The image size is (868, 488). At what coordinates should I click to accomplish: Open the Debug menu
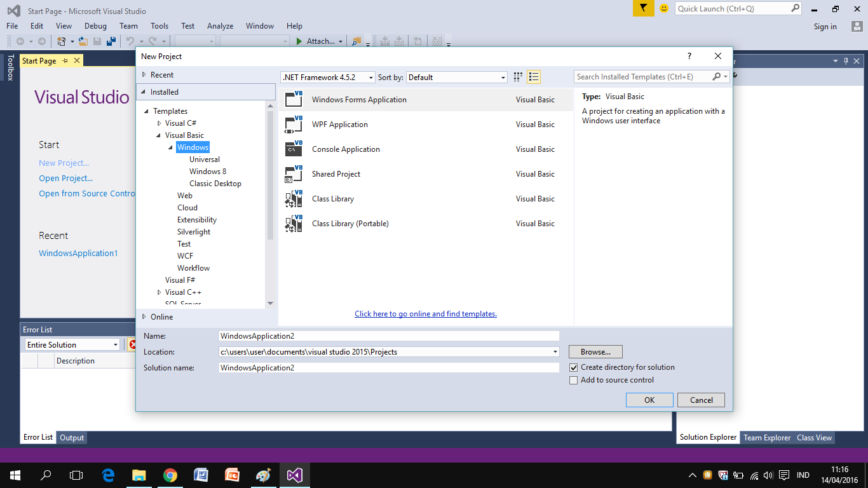95,26
